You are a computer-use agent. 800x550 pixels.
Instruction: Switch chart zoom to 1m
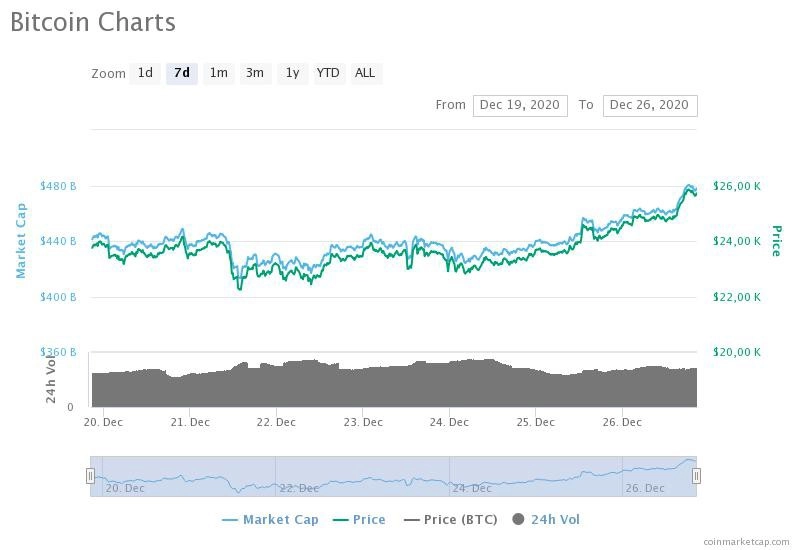(219, 73)
